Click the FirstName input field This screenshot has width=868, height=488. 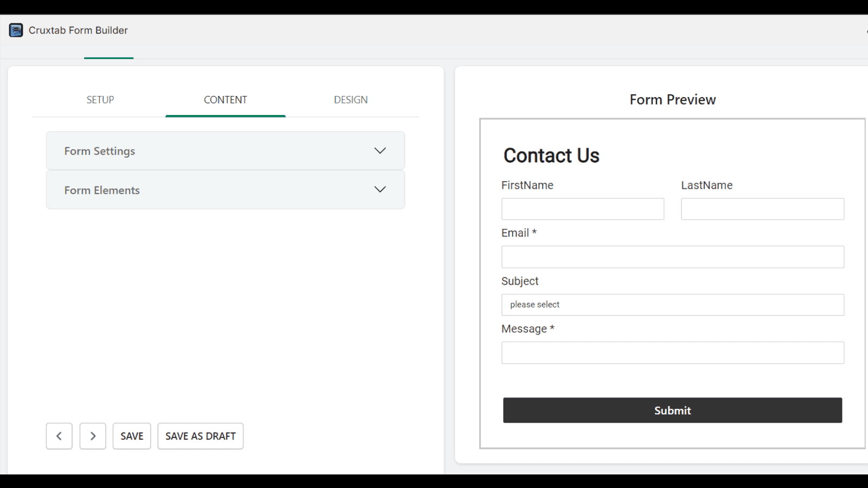(583, 209)
